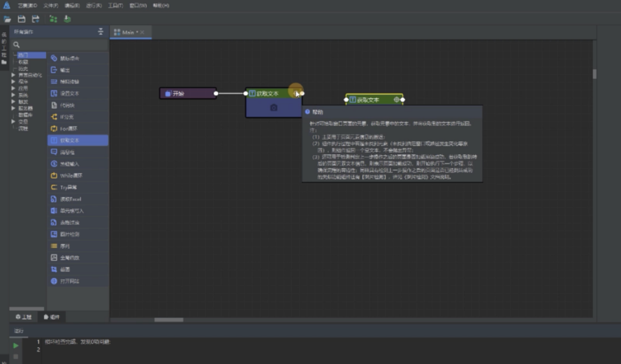
Task: Open the 文件(F) menu
Action: click(51, 6)
